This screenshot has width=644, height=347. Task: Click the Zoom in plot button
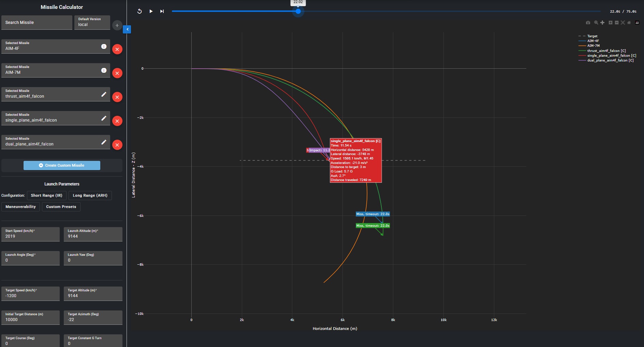click(x=611, y=23)
